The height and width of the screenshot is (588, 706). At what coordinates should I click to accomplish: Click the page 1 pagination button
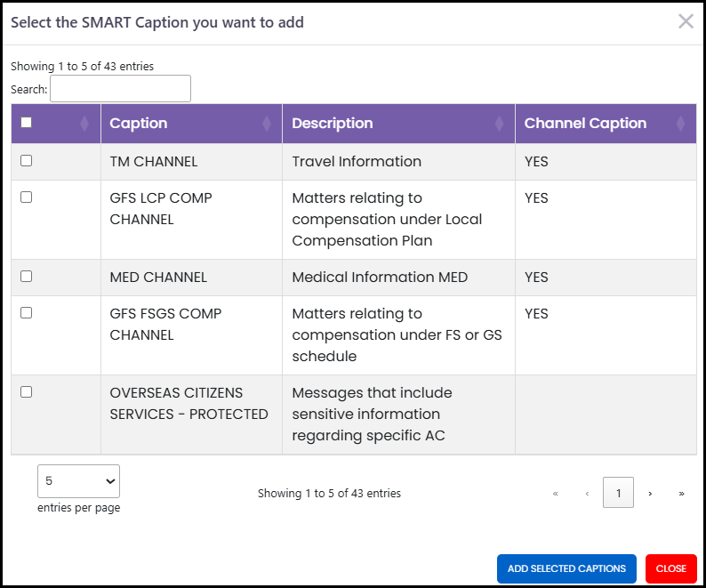tap(618, 493)
